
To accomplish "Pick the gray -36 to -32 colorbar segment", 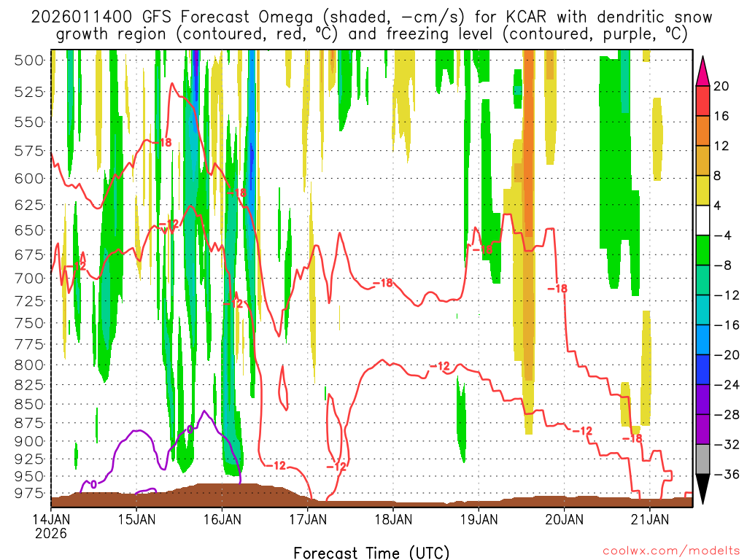I will tap(703, 459).
